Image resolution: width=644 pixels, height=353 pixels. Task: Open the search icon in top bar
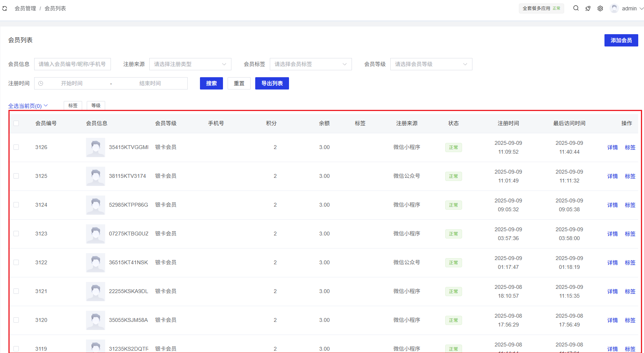click(x=576, y=8)
